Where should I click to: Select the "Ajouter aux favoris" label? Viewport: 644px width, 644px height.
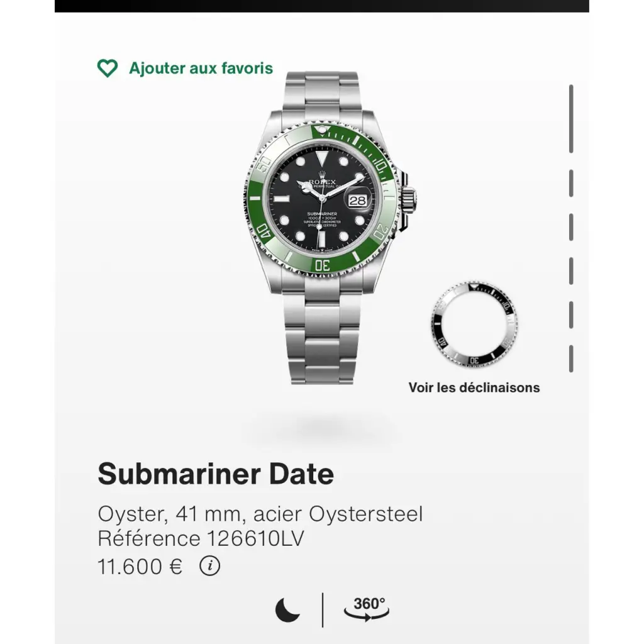tap(201, 68)
